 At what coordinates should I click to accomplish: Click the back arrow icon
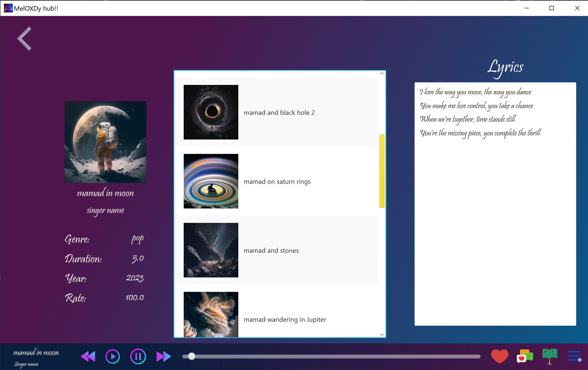click(x=24, y=38)
